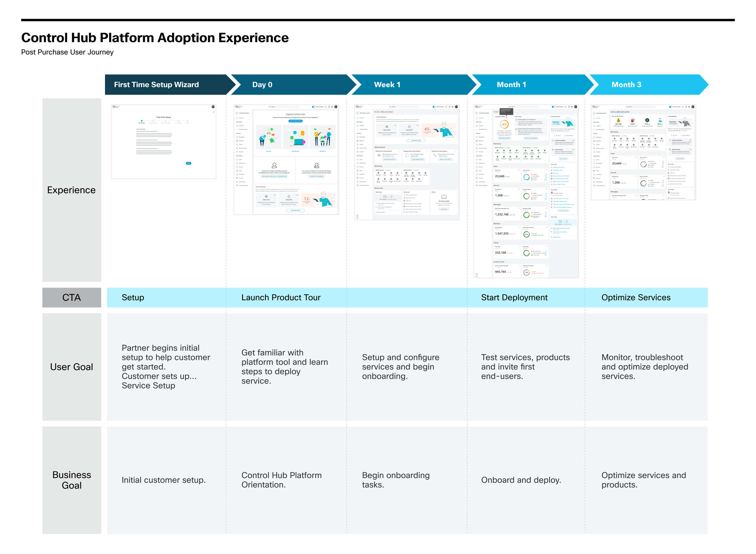
Task: Click the Next button in setup wizard
Action: tap(188, 163)
